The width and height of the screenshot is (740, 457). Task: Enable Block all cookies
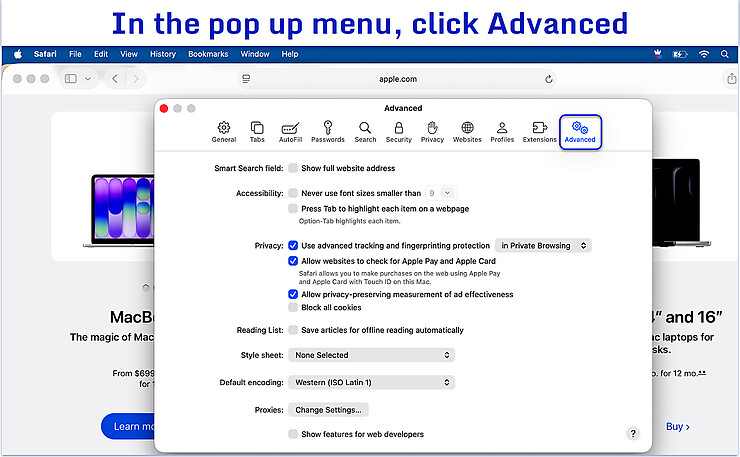coord(293,307)
